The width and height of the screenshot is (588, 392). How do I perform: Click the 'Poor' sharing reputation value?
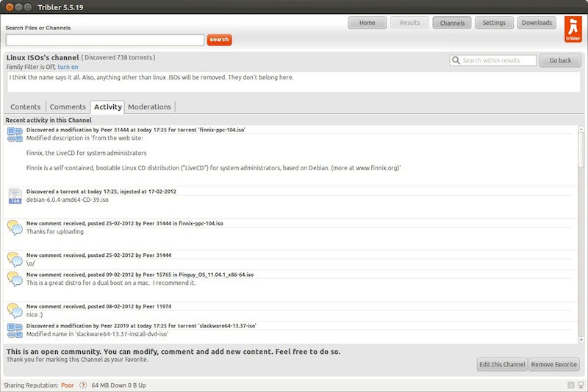pos(68,385)
